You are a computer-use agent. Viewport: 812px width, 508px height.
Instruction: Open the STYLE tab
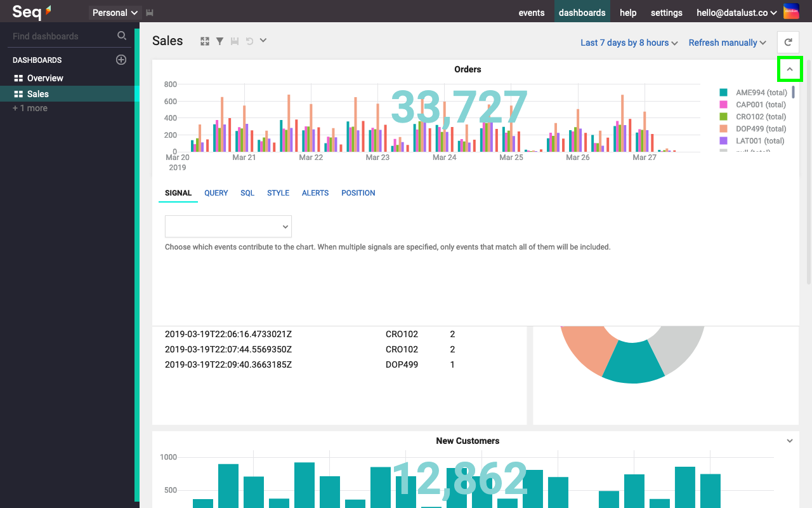(x=278, y=193)
